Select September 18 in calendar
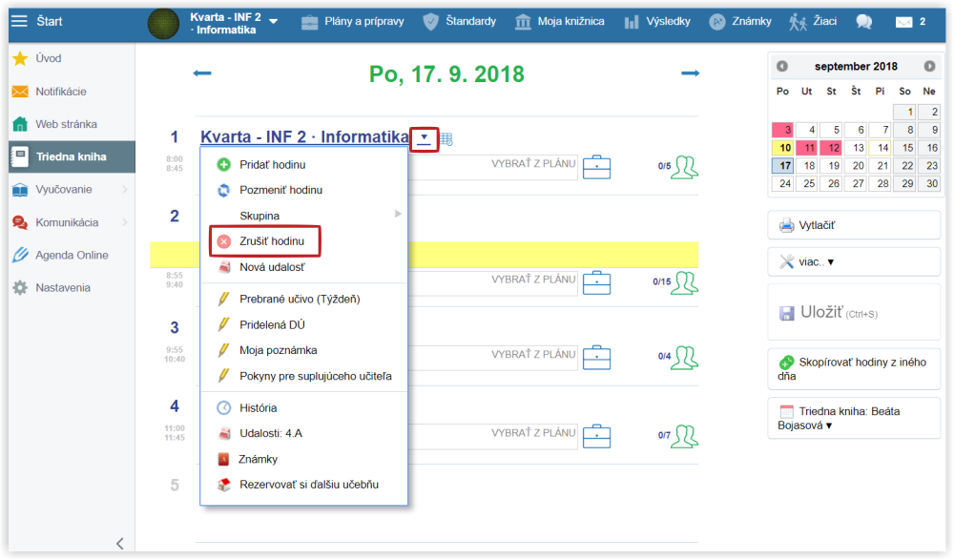The image size is (954, 560). click(807, 165)
